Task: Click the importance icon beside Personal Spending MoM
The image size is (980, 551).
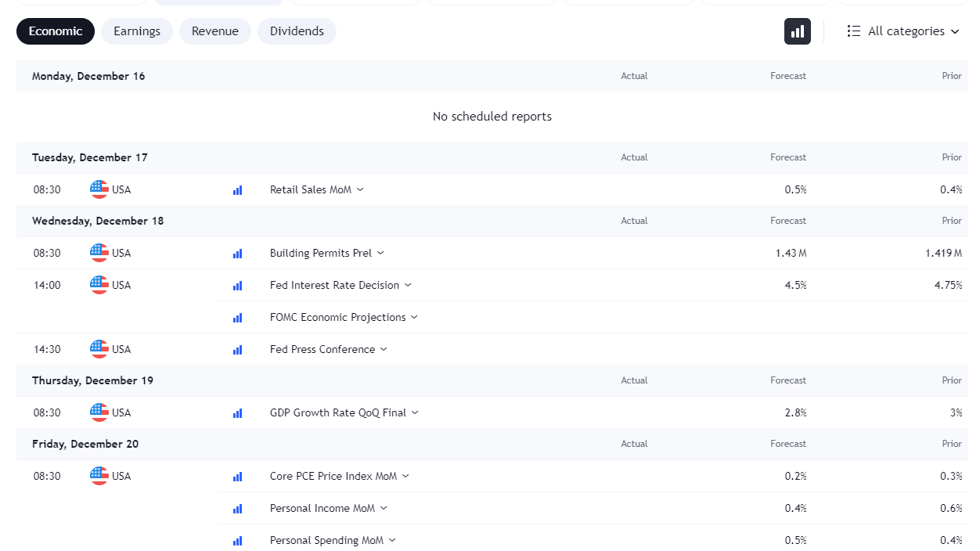Action: [237, 541]
